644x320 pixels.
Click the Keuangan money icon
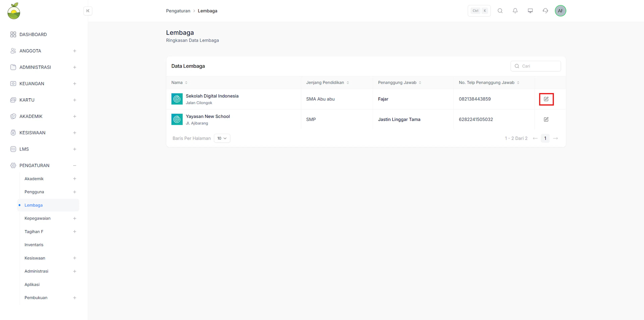click(x=13, y=84)
